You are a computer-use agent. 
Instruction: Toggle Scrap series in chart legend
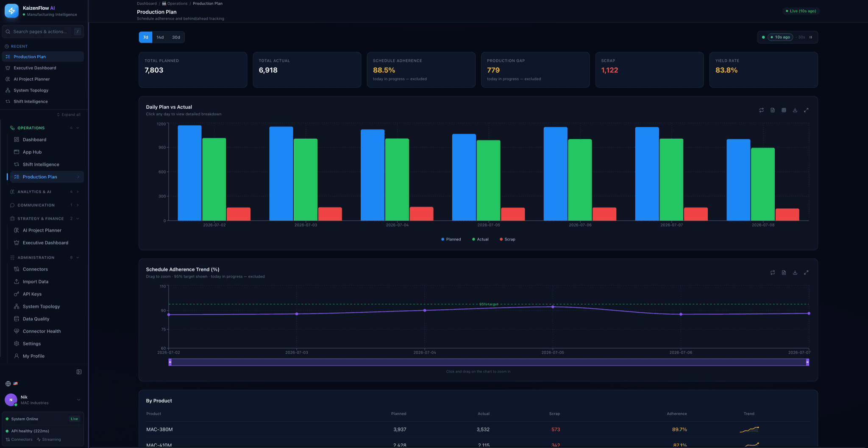[507, 239]
